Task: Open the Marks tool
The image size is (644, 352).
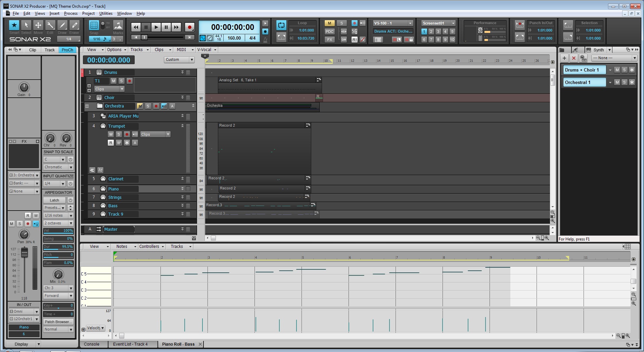Action: [118, 25]
